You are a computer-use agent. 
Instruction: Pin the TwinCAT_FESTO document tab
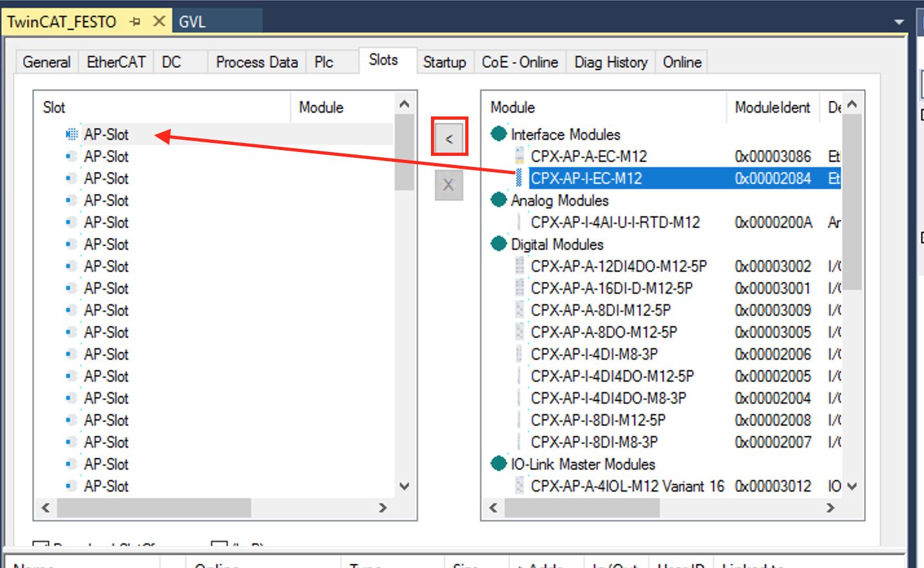pos(135,21)
